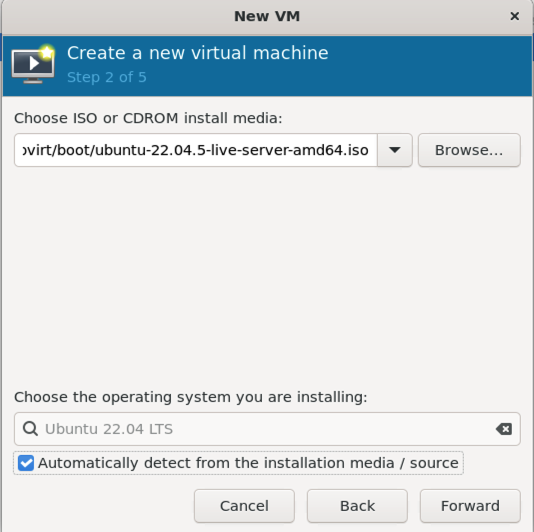Click into the ISO path combo box
The image size is (534, 532).
pos(195,150)
